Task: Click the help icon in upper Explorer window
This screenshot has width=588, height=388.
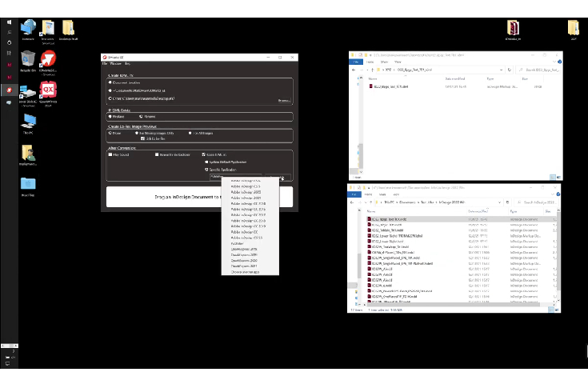Action: coord(559,62)
